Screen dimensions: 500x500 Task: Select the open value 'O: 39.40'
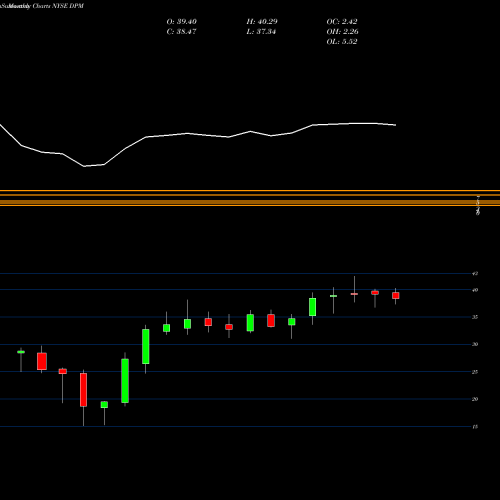pyautogui.click(x=182, y=22)
